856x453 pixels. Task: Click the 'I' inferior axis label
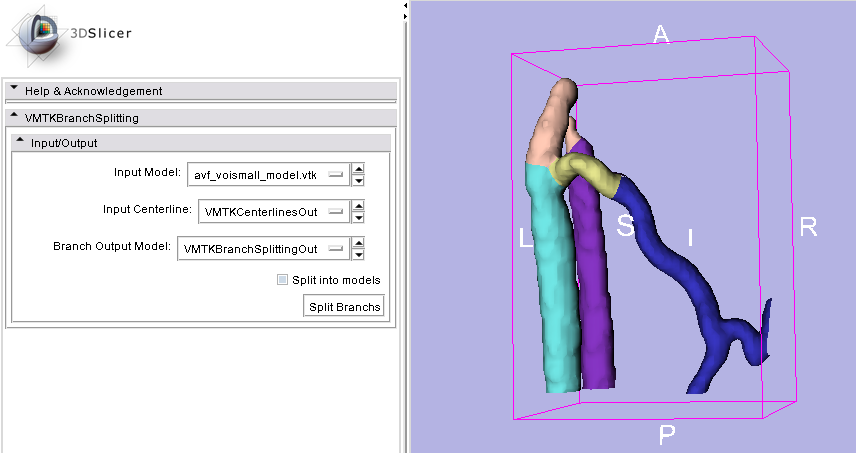point(691,237)
